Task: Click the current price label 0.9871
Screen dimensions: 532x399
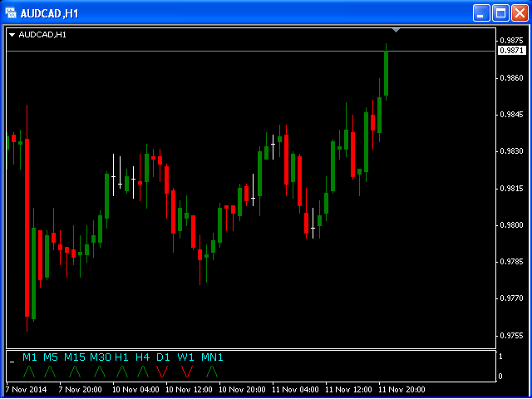Action: click(x=511, y=51)
